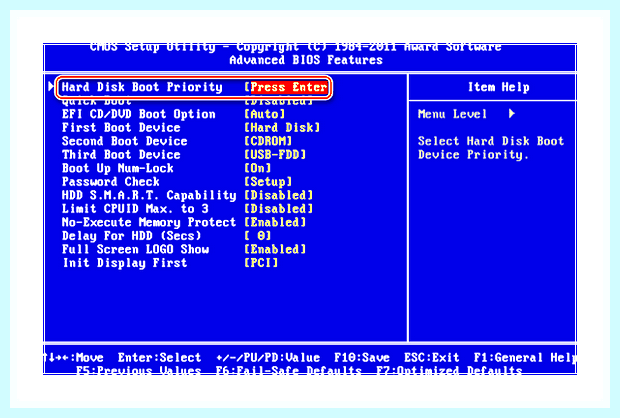Viewport: 620px width, 418px height.
Task: Click the Select Hard Disk Boot help text
Action: pyautogui.click(x=491, y=148)
